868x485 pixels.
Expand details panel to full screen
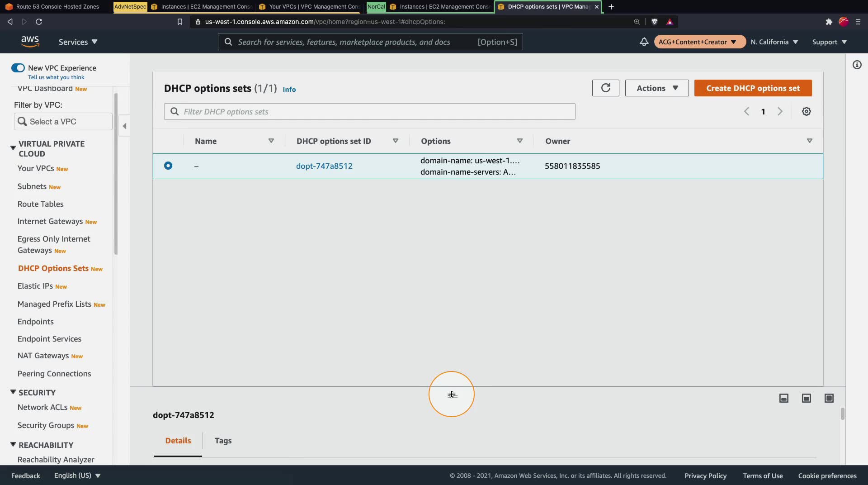[829, 398]
